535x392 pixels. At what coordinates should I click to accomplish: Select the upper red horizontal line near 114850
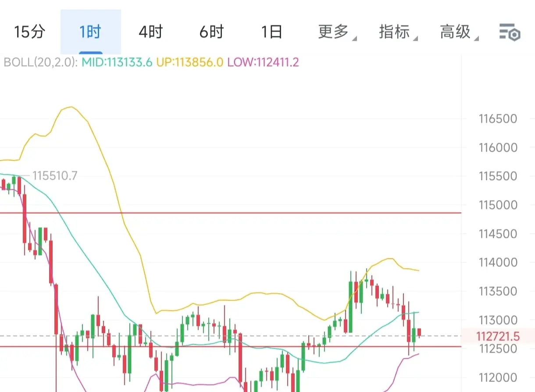click(231, 213)
